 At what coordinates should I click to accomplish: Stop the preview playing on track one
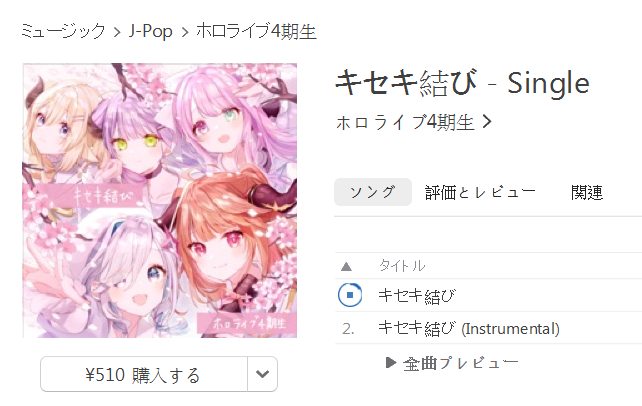tap(350, 295)
